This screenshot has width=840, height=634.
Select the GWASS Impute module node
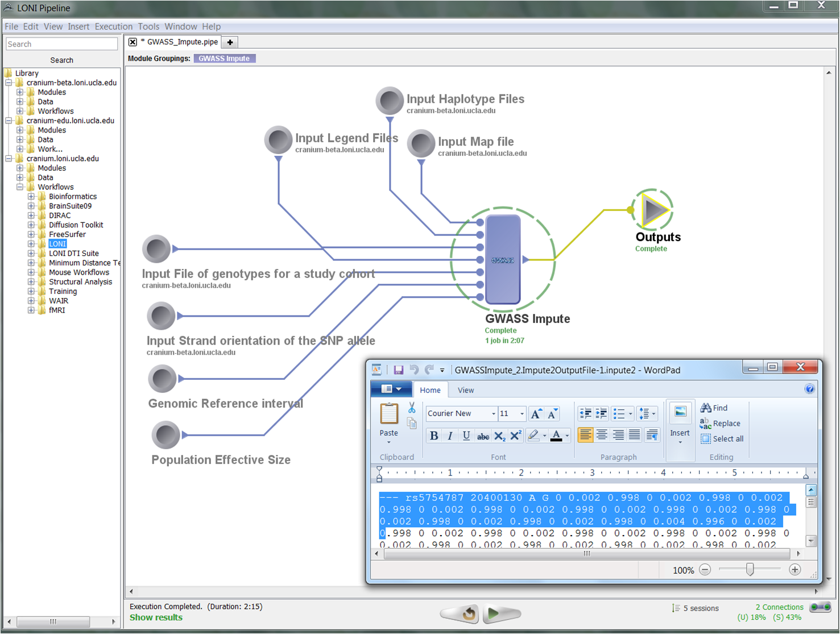coord(503,259)
